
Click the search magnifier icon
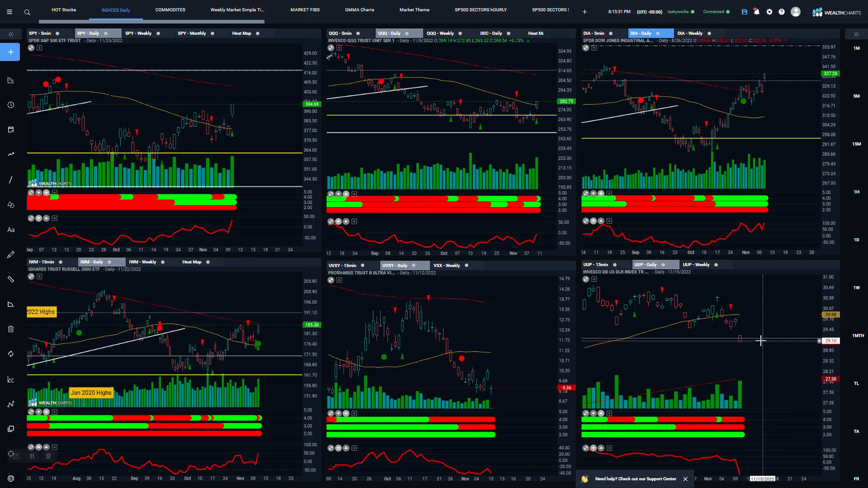pos(27,12)
